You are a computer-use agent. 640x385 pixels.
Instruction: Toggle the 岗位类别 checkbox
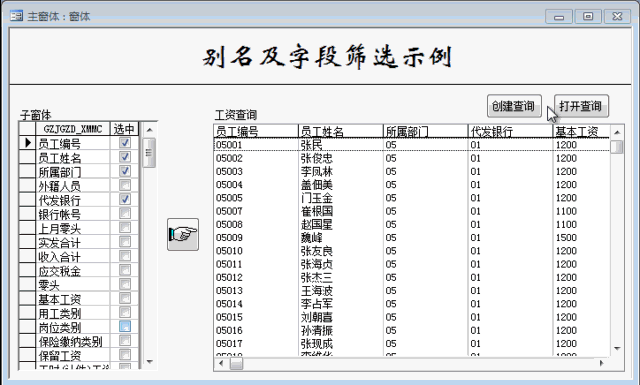(125, 327)
